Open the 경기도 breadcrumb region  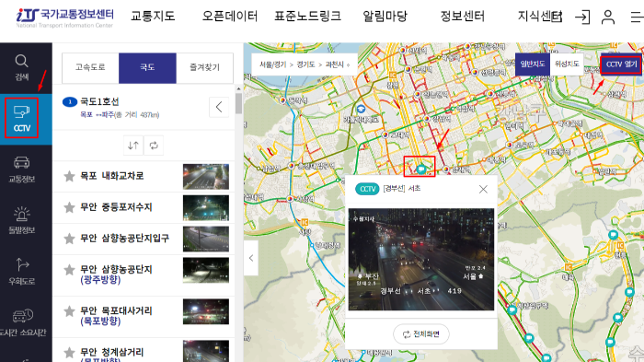pos(305,64)
